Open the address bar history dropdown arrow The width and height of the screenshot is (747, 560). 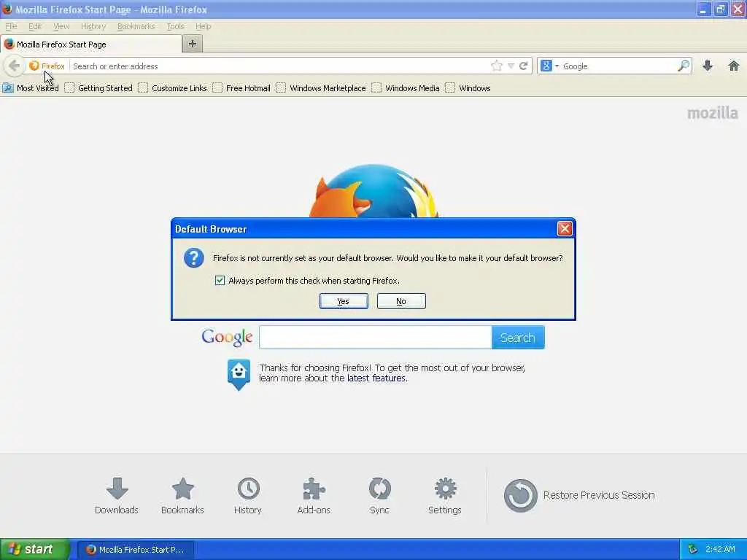coord(511,66)
